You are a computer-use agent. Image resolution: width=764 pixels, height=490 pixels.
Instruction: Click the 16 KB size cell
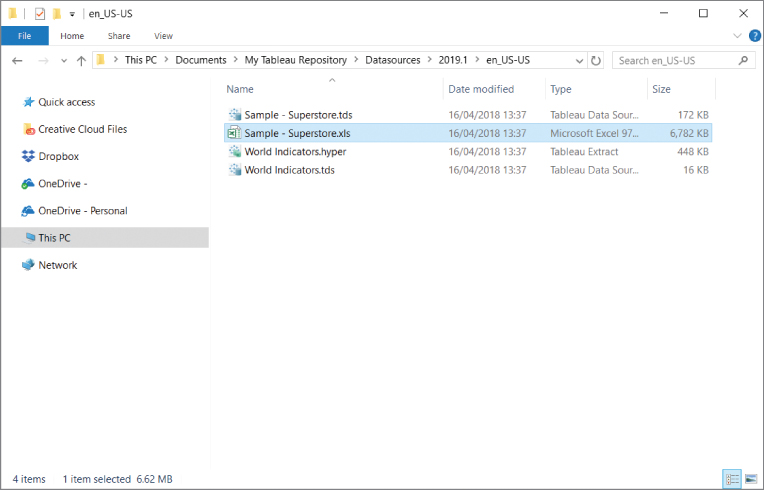coord(696,170)
